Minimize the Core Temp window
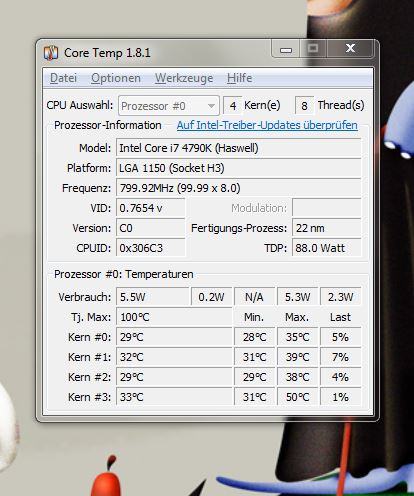This screenshot has height=496, width=414. [286, 49]
